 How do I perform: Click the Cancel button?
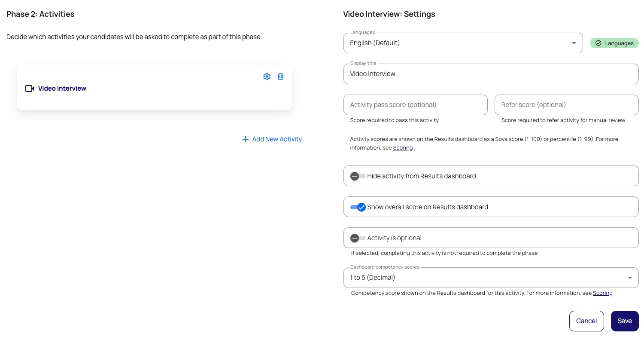586,321
